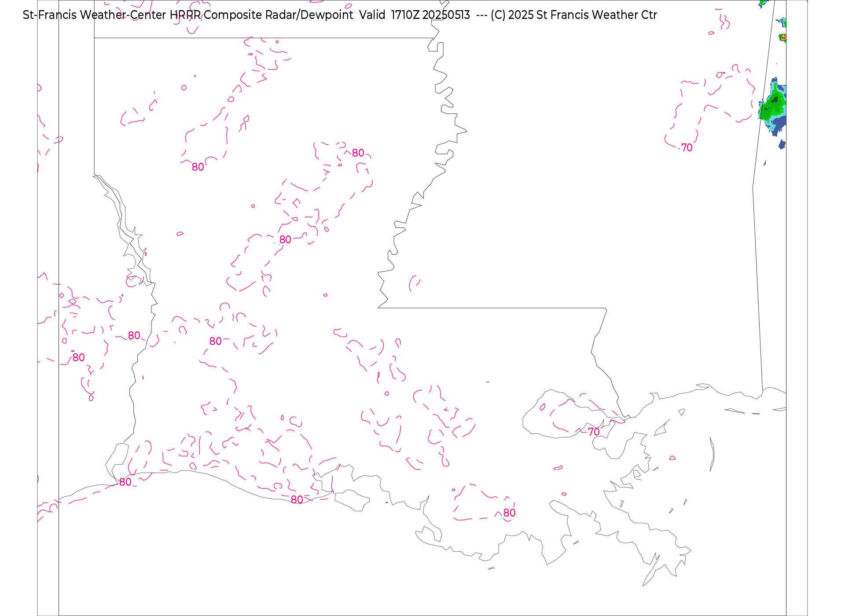Click the HRRR Composite Radar/Dewpoint title text
This screenshot has width=845, height=616.
click(261, 15)
